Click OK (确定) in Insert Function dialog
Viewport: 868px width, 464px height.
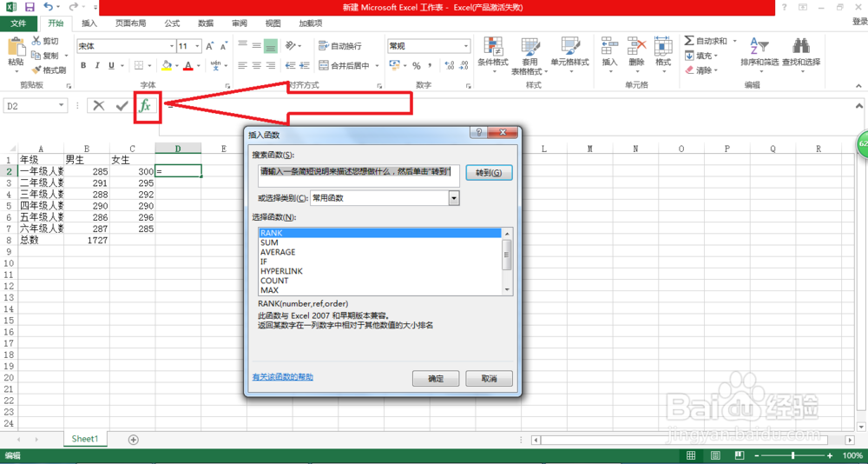[436, 379]
